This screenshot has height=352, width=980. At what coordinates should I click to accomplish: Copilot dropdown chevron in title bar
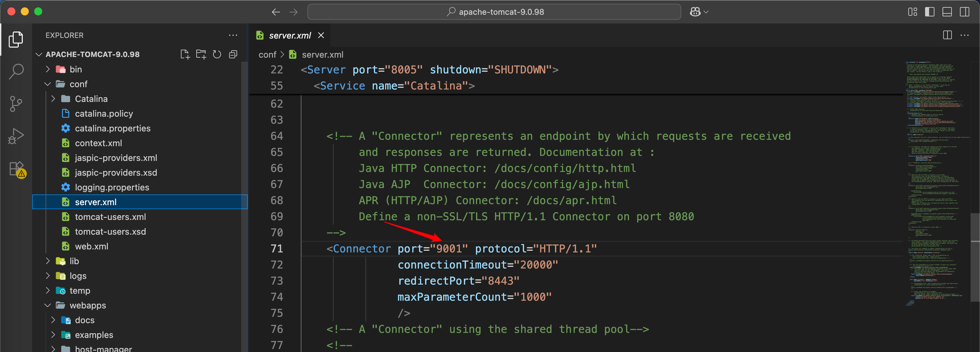click(706, 12)
